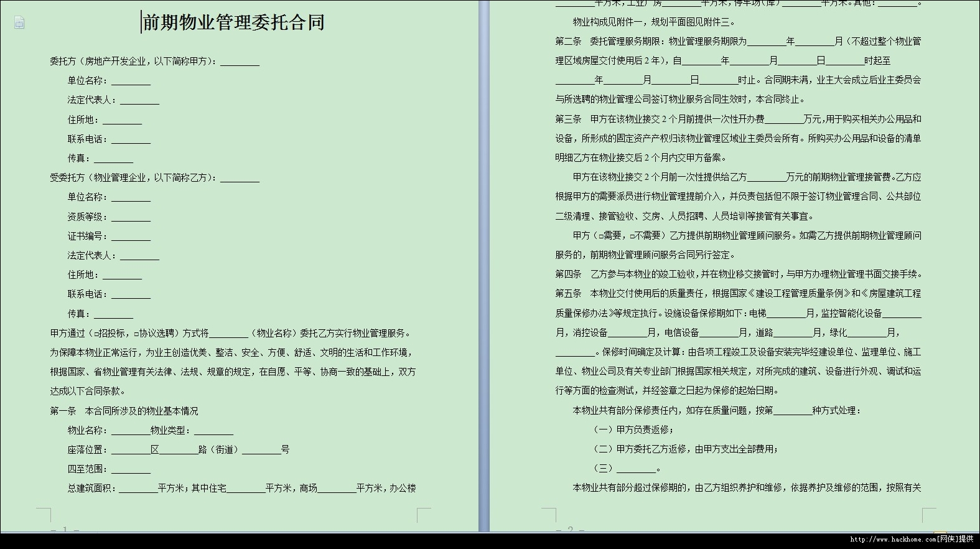Click the document icon beside the title
This screenshot has width=980, height=549.
tap(19, 23)
